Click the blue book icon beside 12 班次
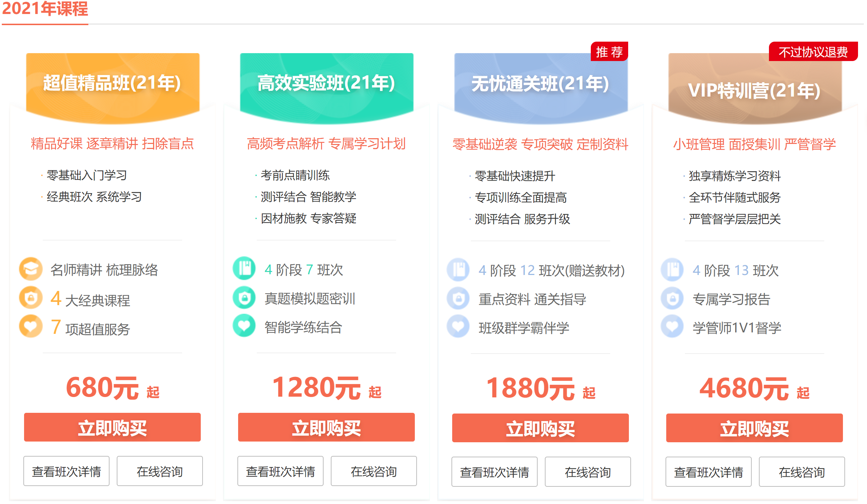 (x=458, y=270)
